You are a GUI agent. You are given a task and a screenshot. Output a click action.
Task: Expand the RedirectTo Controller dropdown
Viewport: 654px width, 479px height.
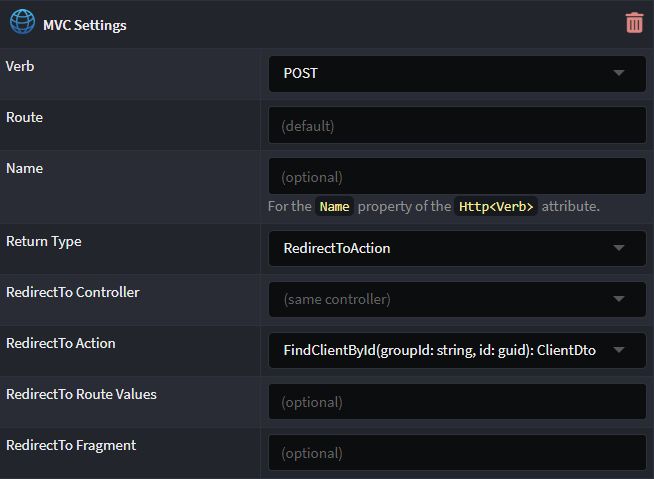point(457,300)
